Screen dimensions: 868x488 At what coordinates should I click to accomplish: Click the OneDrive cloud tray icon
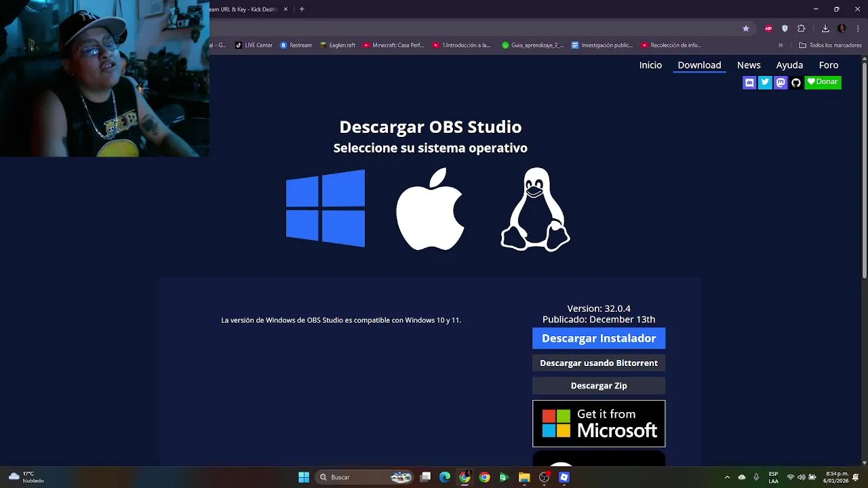point(742,477)
